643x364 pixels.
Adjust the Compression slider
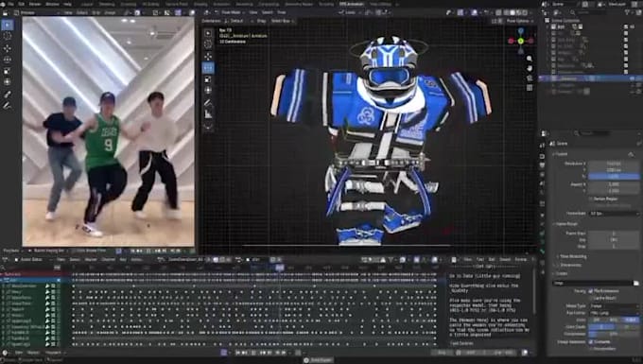coord(614,335)
